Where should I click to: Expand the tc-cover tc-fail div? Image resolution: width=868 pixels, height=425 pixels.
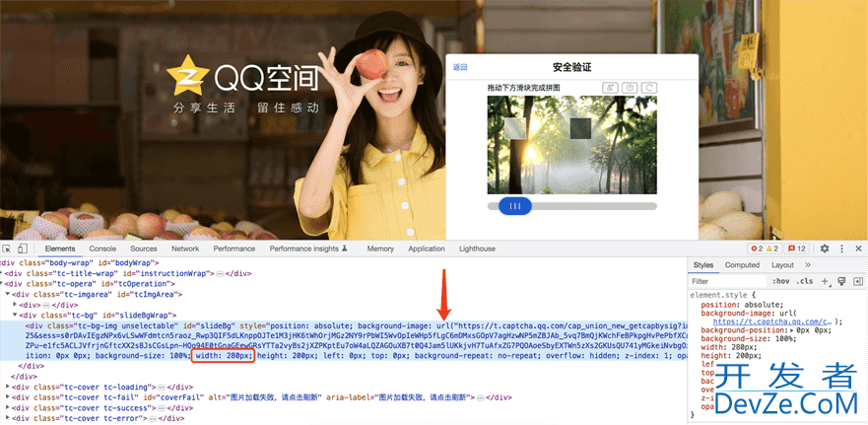pyautogui.click(x=8, y=397)
